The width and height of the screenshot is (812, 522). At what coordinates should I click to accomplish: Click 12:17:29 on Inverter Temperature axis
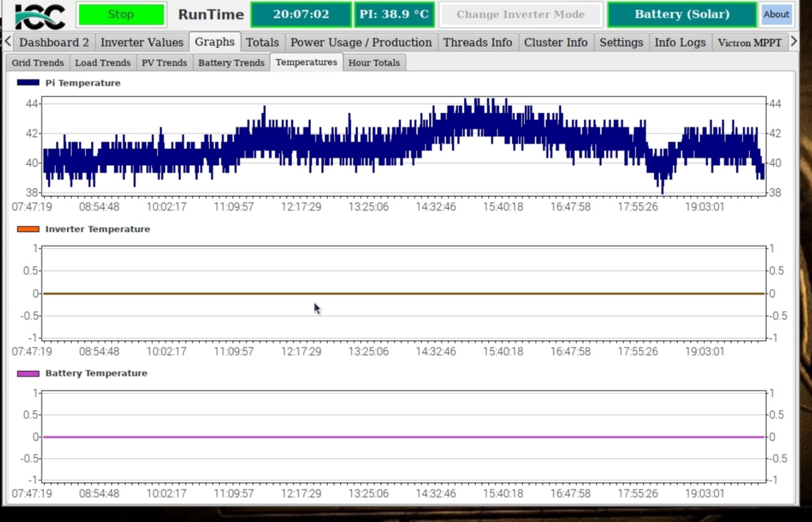pos(301,351)
